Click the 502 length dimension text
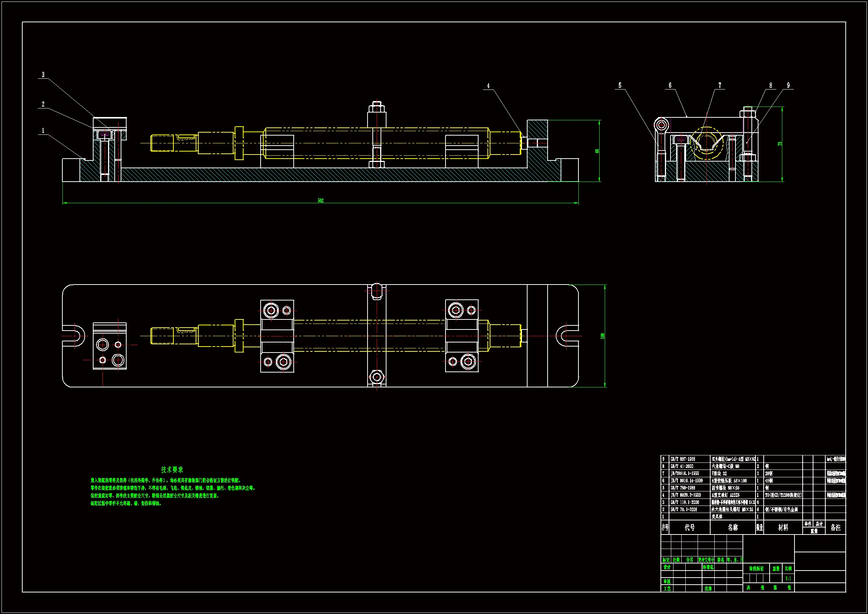Screen dimensions: 868x614 coord(320,201)
